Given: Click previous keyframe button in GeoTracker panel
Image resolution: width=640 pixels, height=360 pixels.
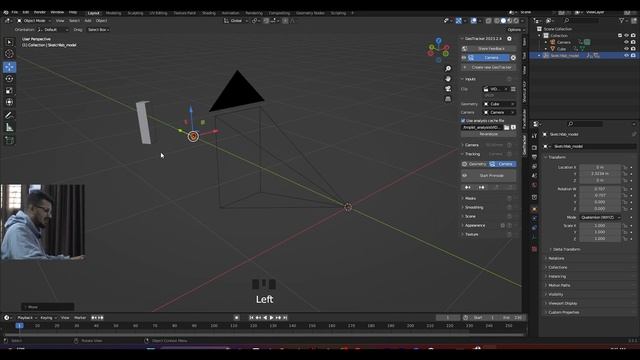Looking at the screenshot, I should click(x=468, y=187).
